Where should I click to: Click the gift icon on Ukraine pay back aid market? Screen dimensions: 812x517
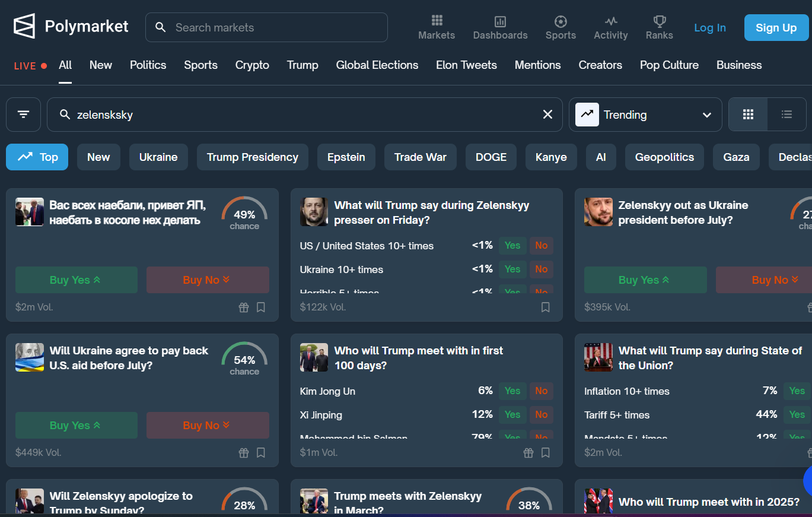pyautogui.click(x=244, y=453)
